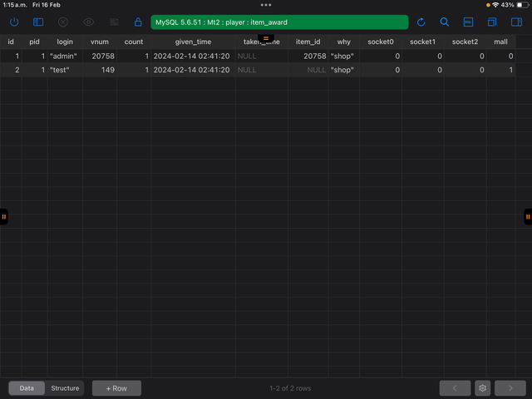Toggle the right sidebar panel icon
The image size is (532, 399).
(516, 22)
